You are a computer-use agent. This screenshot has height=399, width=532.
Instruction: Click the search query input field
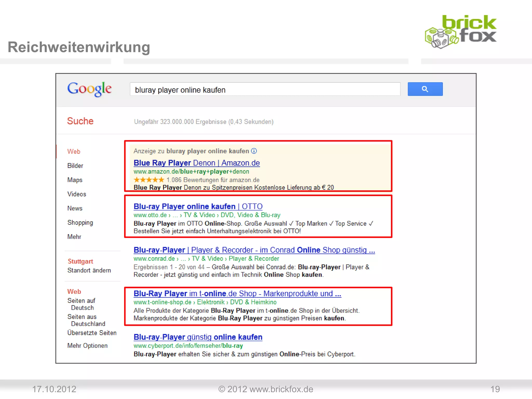[x=265, y=90]
